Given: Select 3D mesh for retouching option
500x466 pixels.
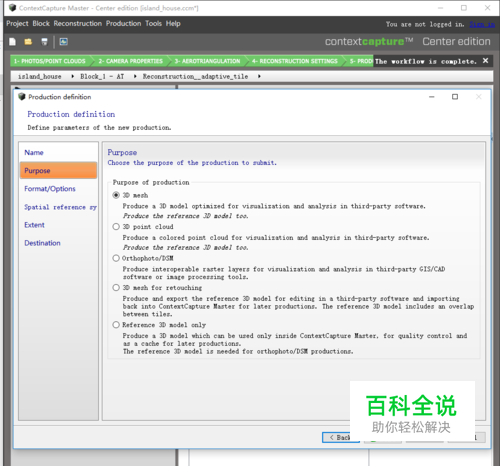Looking at the screenshot, I should (x=116, y=288).
